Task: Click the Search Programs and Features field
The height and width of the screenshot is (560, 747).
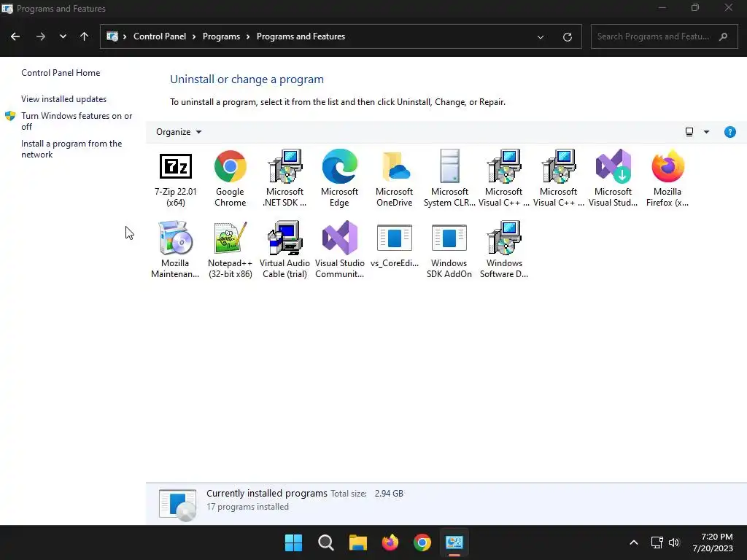Action: [664, 36]
